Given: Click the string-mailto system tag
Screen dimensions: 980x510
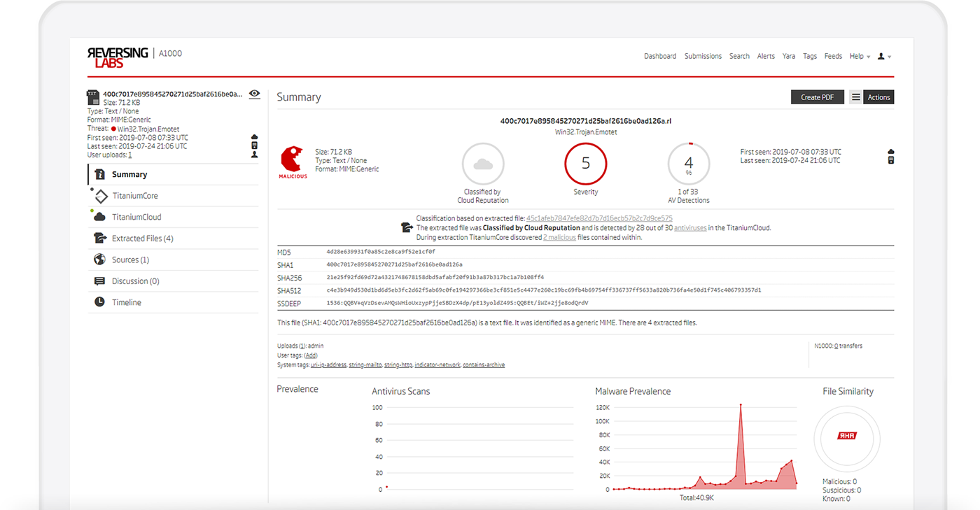Looking at the screenshot, I should click(x=365, y=364).
